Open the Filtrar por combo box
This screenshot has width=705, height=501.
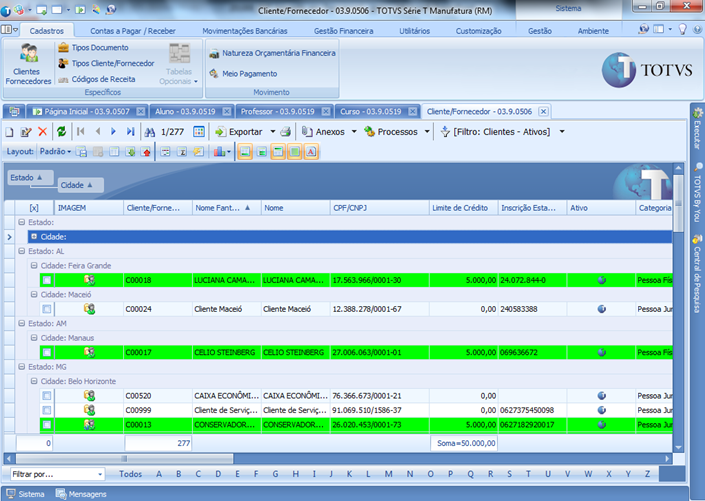(58, 474)
